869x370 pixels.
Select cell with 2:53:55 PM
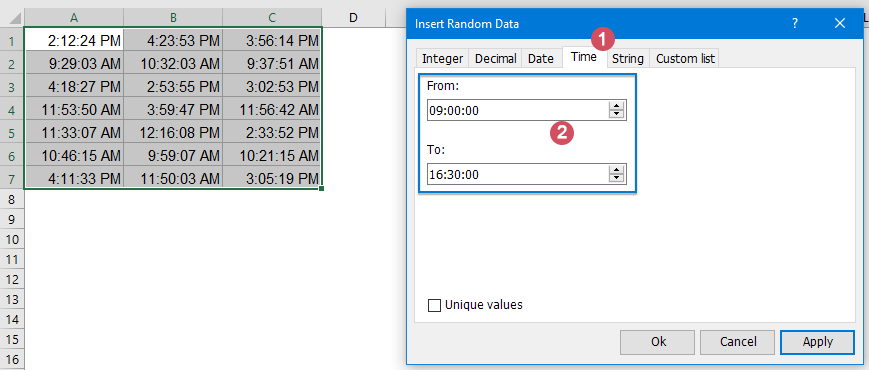click(x=173, y=86)
